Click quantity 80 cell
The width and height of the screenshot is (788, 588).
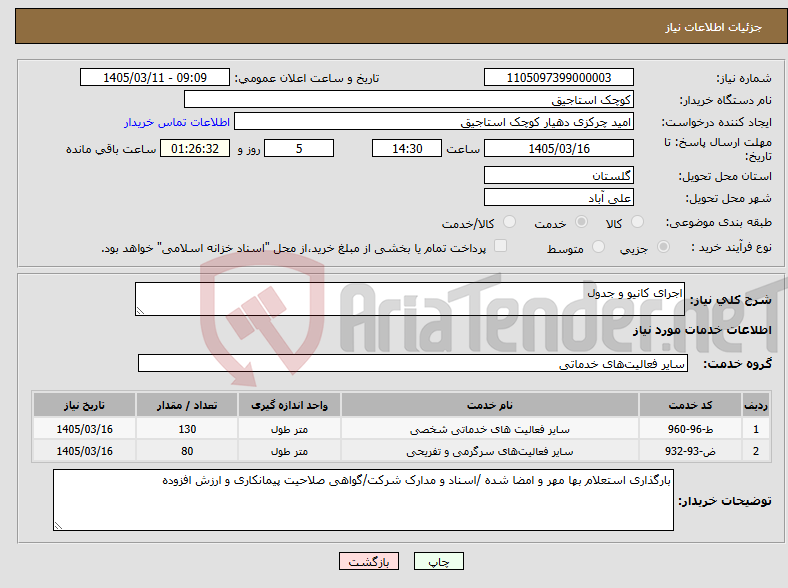point(186,451)
